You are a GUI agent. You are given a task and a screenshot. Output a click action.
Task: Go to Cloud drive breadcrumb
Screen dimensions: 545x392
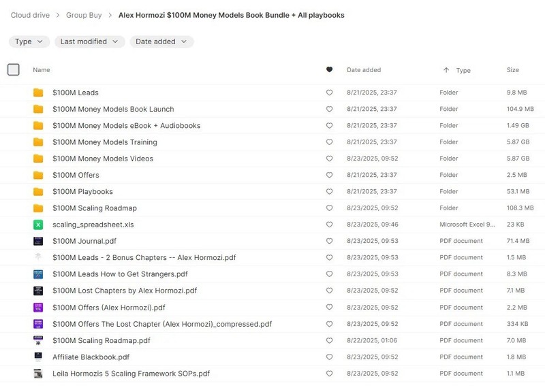[30, 15]
